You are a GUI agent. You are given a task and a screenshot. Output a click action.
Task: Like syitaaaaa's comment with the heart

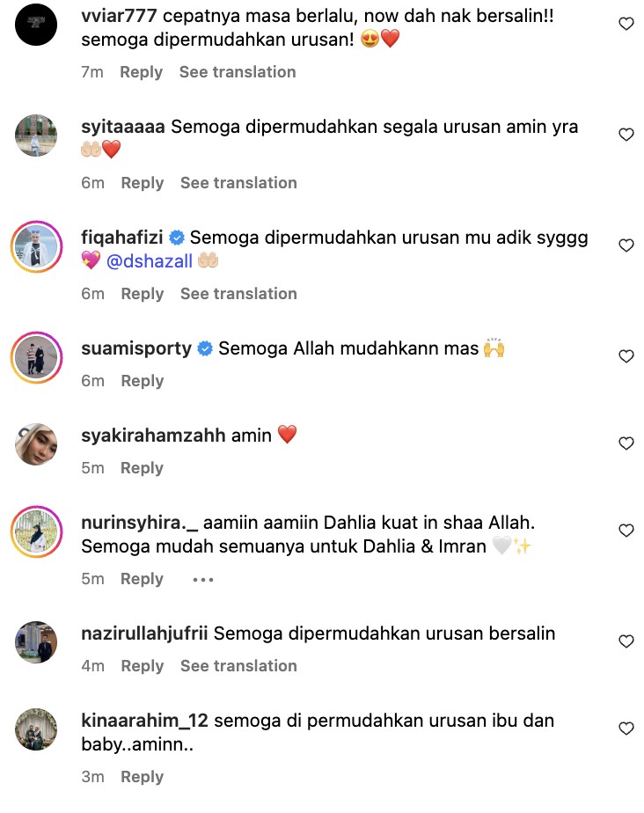(x=626, y=135)
